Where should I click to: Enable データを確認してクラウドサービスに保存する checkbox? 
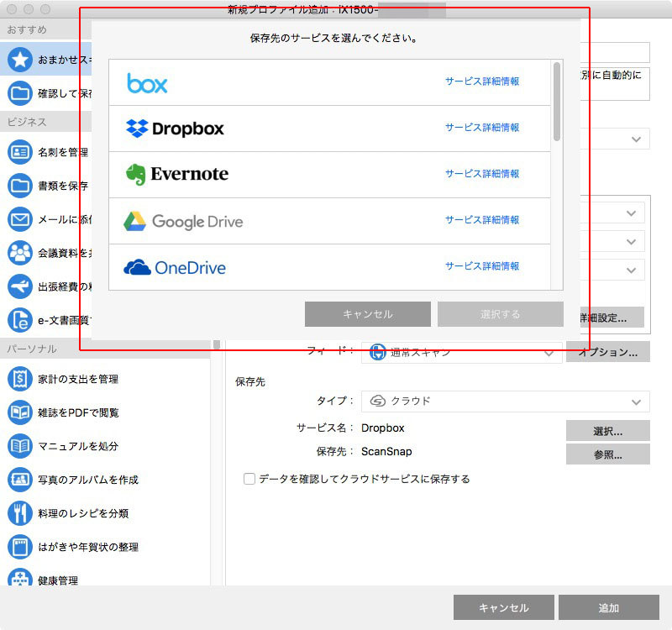click(x=249, y=479)
